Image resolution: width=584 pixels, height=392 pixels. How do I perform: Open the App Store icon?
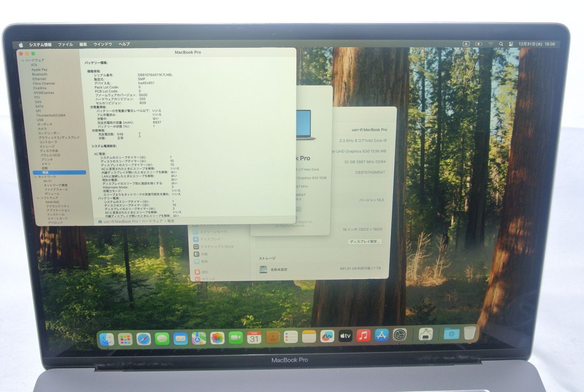pyautogui.click(x=381, y=335)
